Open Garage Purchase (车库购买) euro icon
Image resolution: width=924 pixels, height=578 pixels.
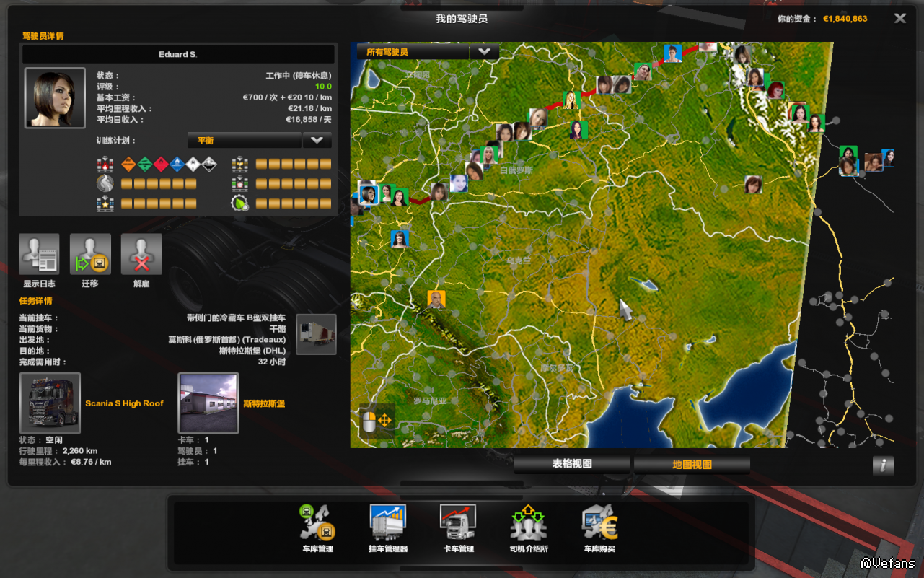[x=599, y=522]
